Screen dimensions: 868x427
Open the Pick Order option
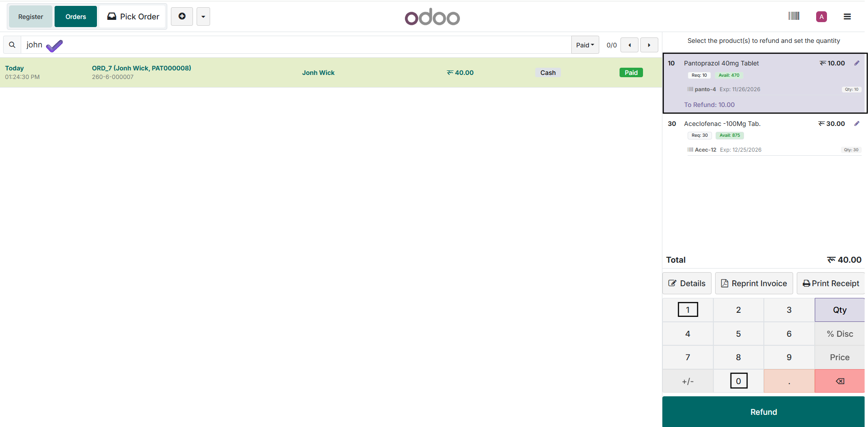133,17
